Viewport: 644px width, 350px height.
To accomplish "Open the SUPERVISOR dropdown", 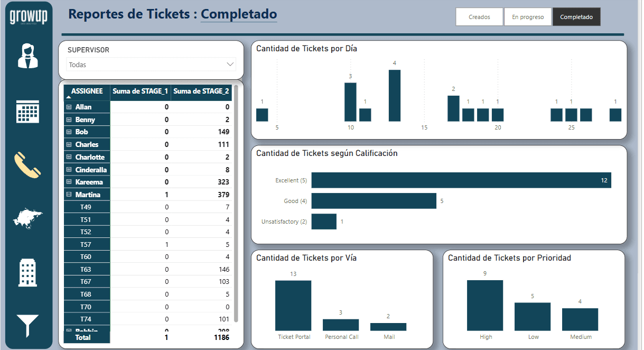I will click(151, 65).
